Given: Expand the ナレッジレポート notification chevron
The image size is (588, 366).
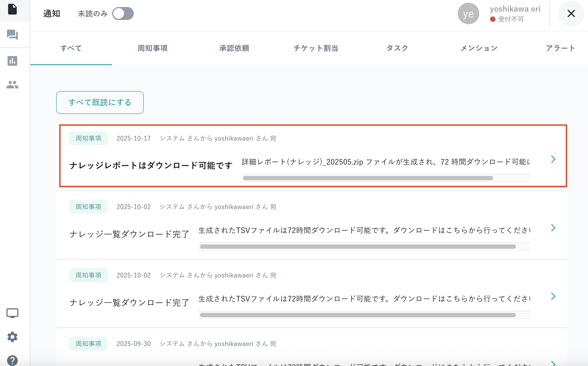Looking at the screenshot, I should (x=553, y=159).
